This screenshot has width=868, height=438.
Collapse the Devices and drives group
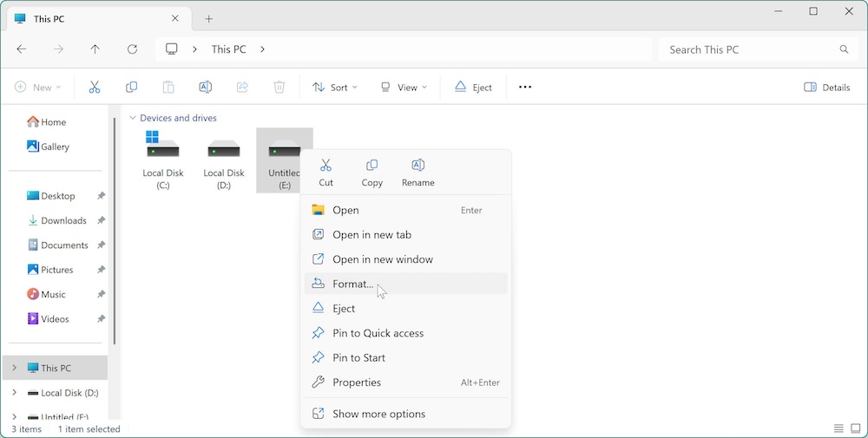[x=133, y=118]
